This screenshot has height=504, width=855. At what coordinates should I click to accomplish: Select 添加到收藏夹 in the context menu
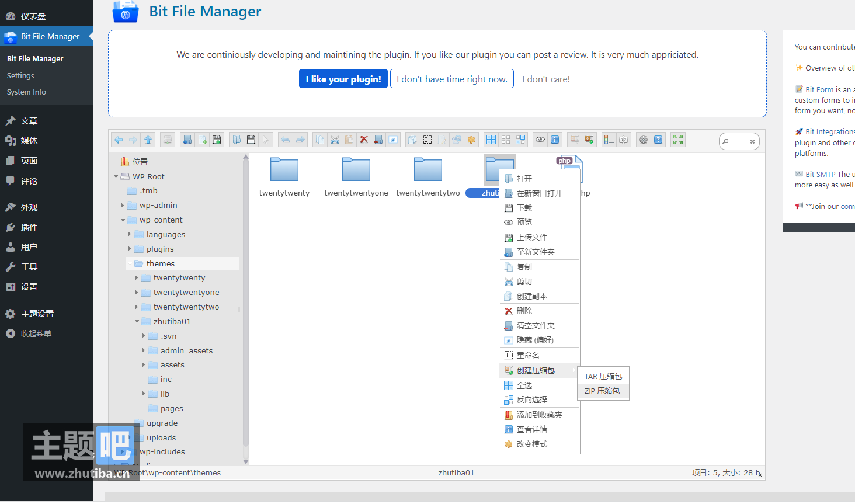click(540, 415)
